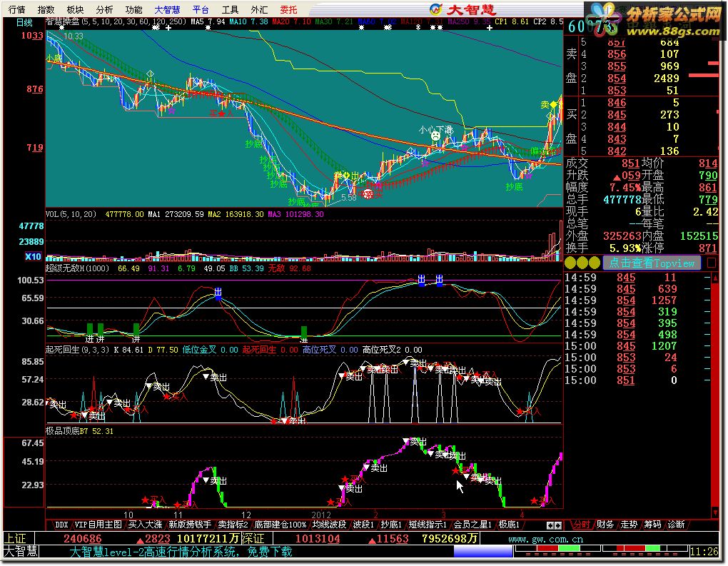
Task: Click the 上证 index label
Action: [x=14, y=539]
